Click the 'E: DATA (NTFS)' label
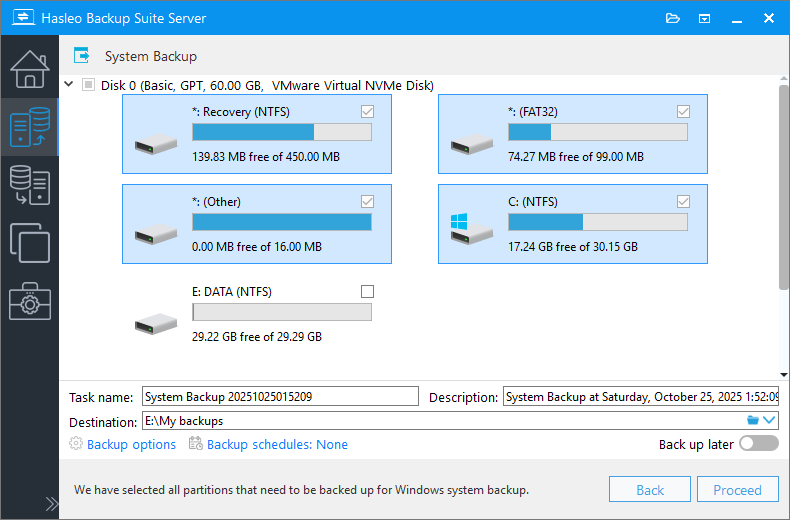The width and height of the screenshot is (790, 520). point(232,292)
